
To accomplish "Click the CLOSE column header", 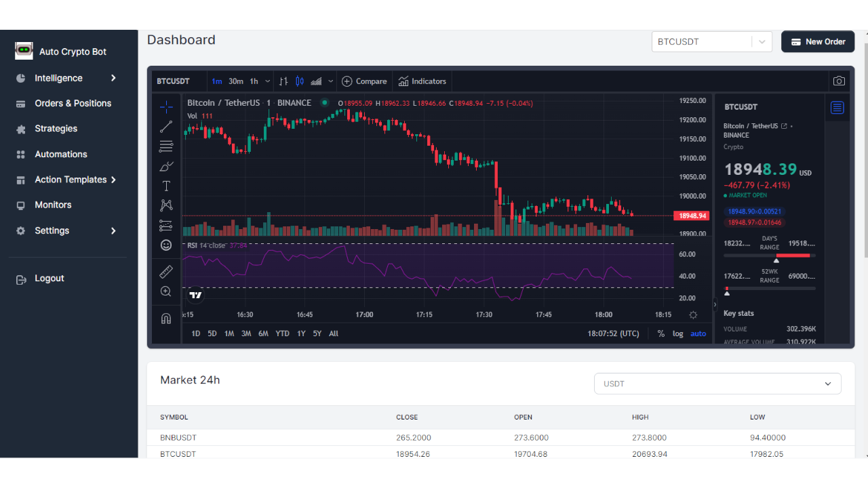I will (407, 418).
